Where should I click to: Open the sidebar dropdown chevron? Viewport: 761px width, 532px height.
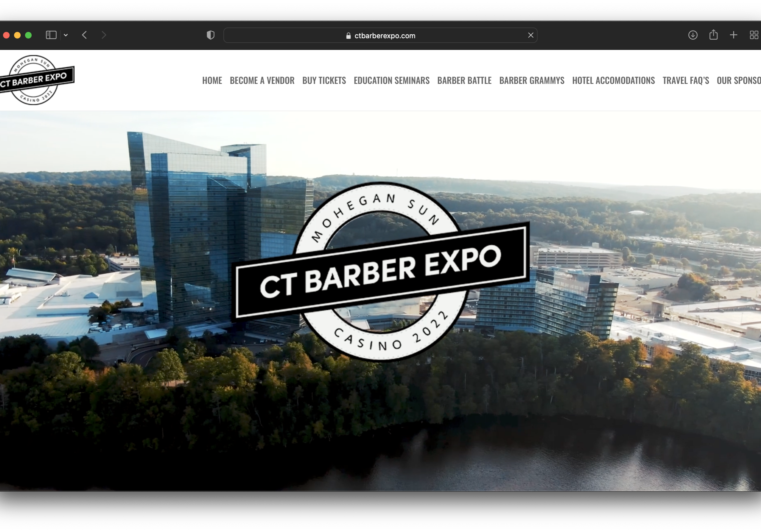[x=66, y=35]
